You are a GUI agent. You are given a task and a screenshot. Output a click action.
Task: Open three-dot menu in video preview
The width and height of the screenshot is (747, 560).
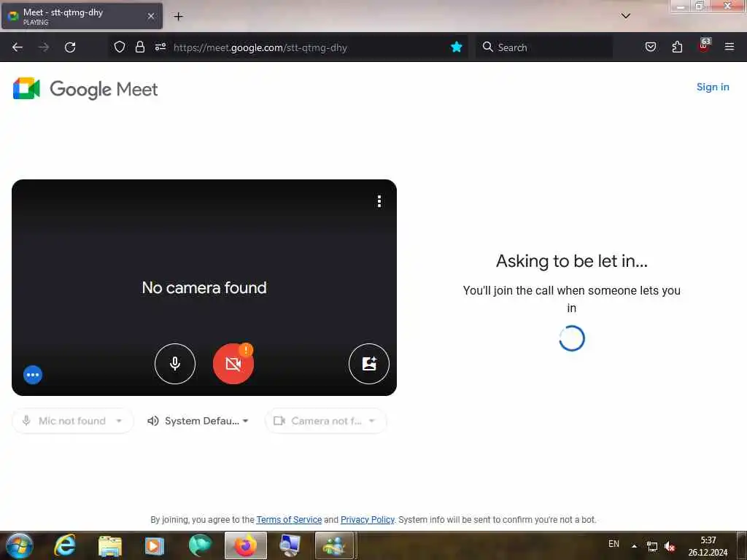379,201
